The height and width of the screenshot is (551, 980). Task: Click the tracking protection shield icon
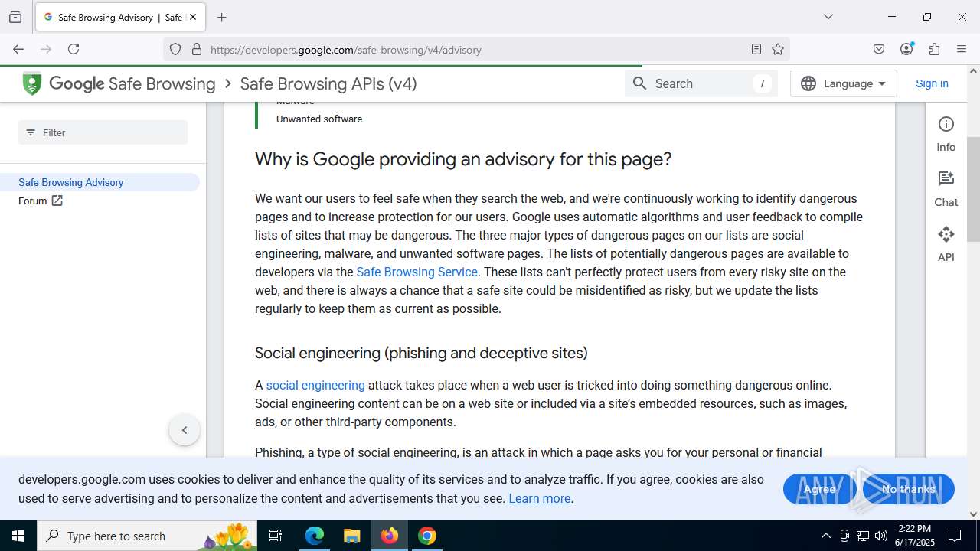pos(175,49)
